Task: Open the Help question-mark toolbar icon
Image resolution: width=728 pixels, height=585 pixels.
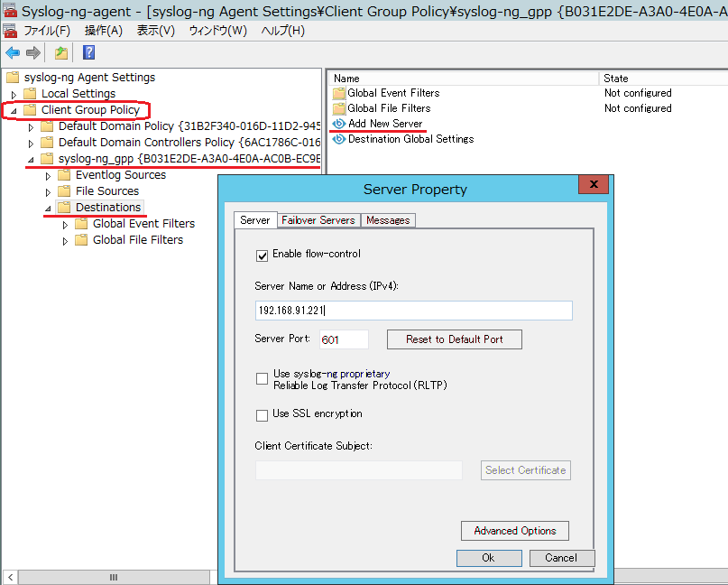Action: [x=88, y=52]
